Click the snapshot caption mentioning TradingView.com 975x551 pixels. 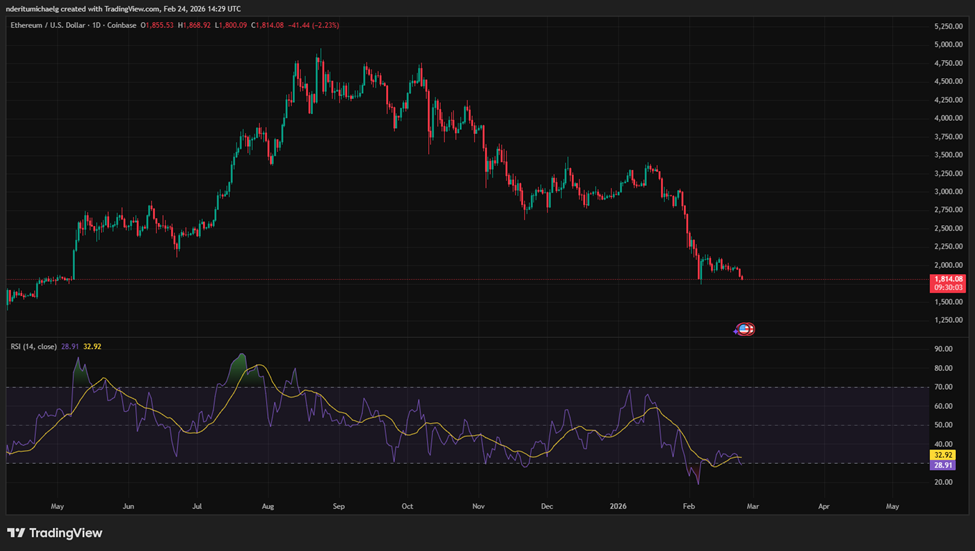pyautogui.click(x=123, y=9)
